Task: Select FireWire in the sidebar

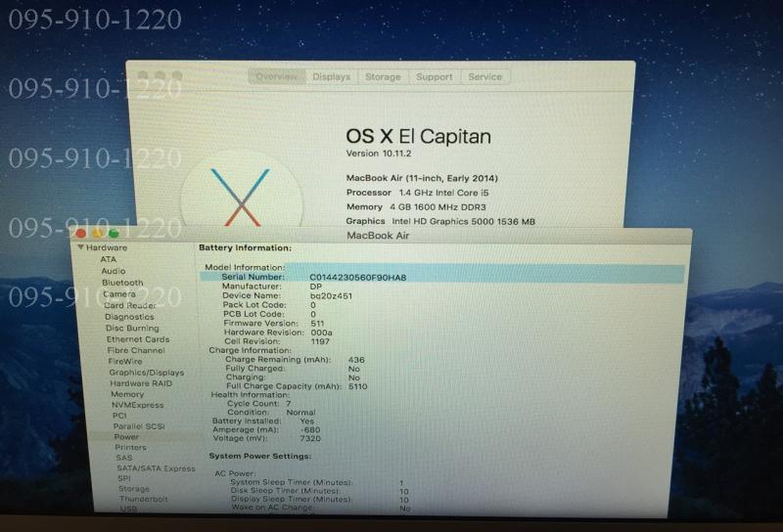Action: tap(125, 361)
